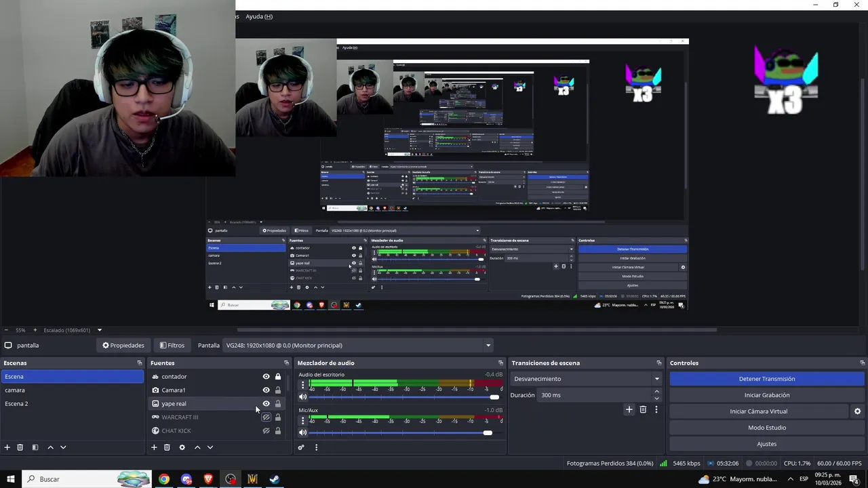Open scene filters icon in Escenas toolbar
The image size is (868, 488).
(35, 447)
